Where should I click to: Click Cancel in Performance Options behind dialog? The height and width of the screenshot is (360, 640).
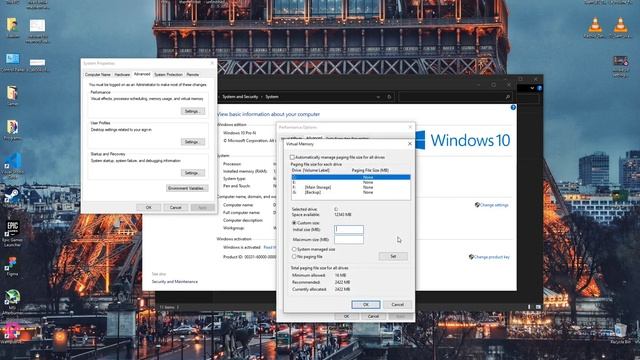click(373, 316)
